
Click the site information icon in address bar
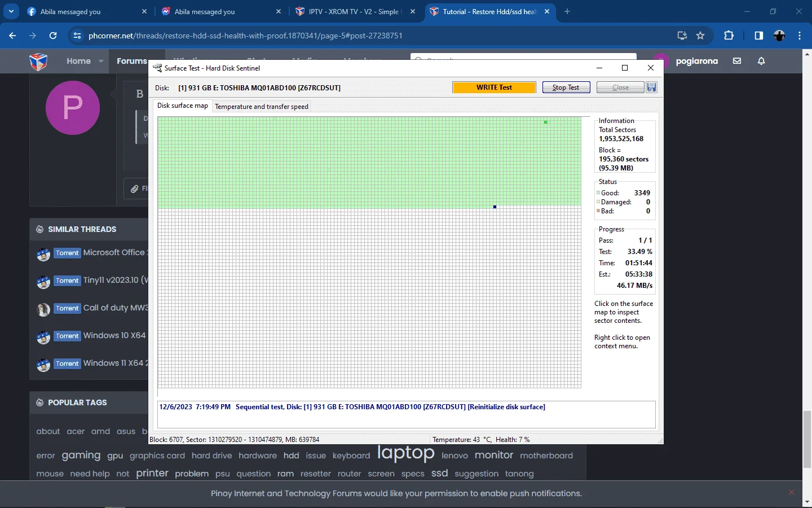click(x=77, y=36)
